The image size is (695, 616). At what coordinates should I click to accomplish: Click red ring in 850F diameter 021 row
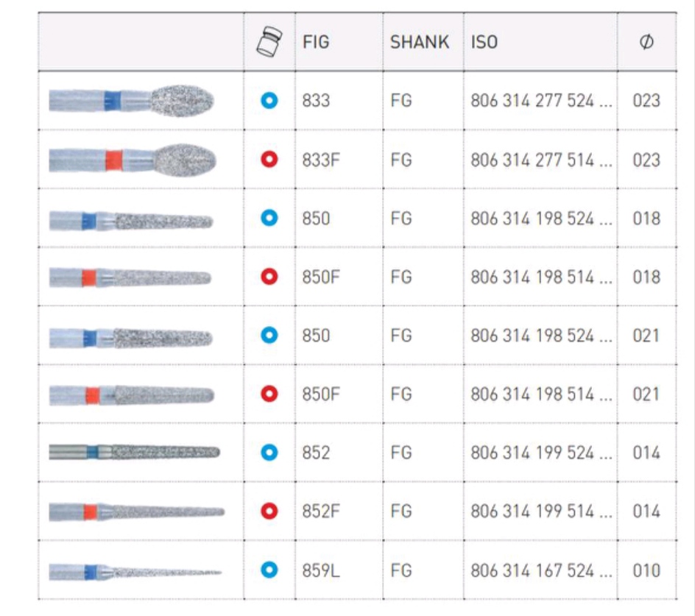click(x=269, y=394)
